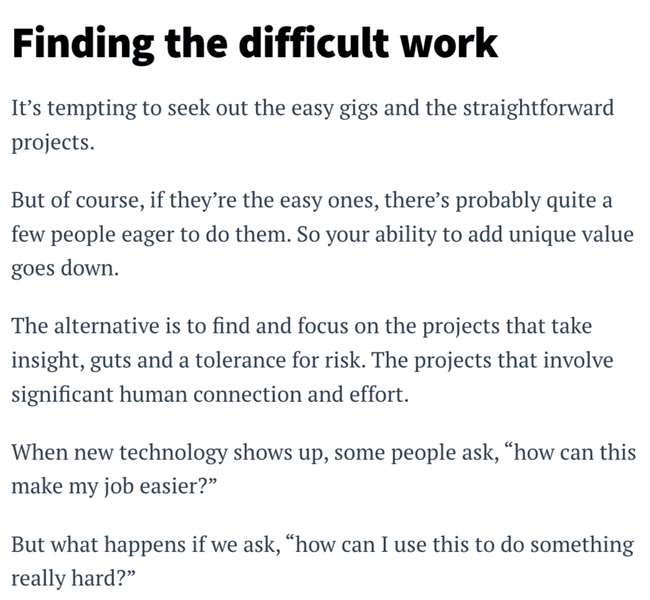Click the phrase 'human connection'
650x600 pixels.
(211, 394)
